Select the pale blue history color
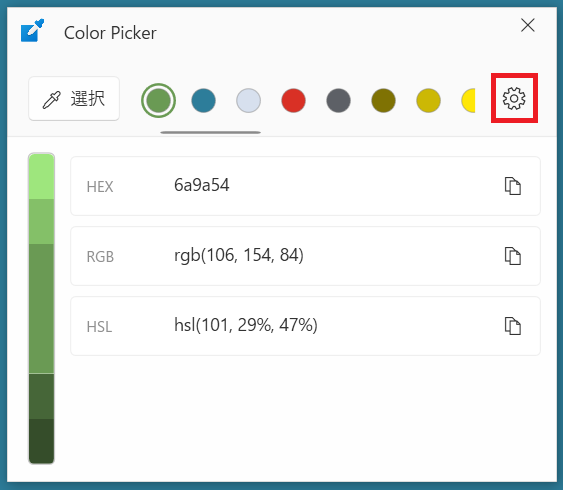 click(x=248, y=101)
